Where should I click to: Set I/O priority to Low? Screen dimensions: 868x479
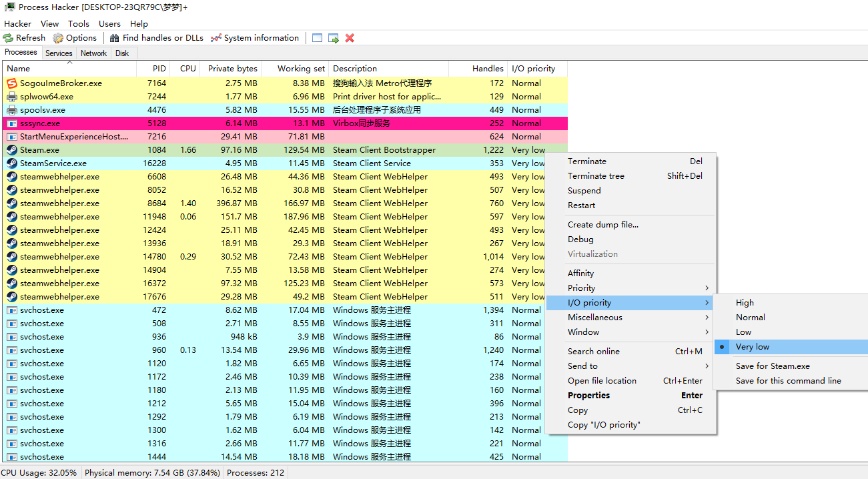click(791, 332)
